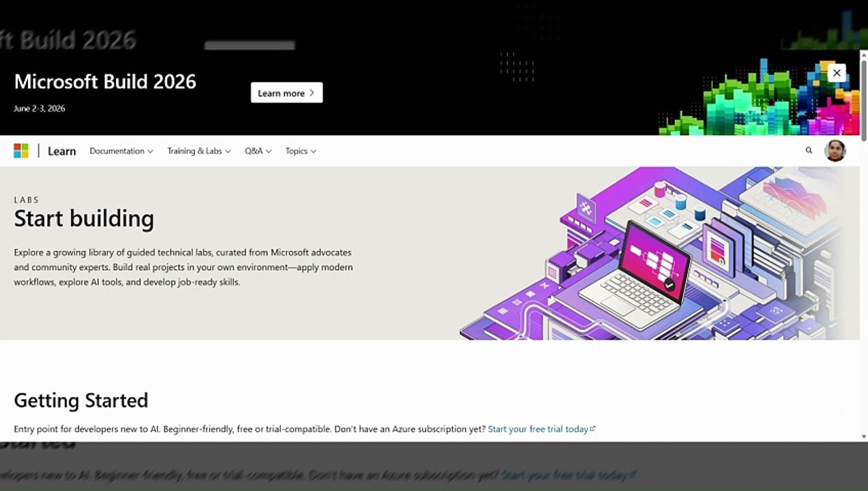
Task: Open the search magnifier icon
Action: pyautogui.click(x=809, y=151)
